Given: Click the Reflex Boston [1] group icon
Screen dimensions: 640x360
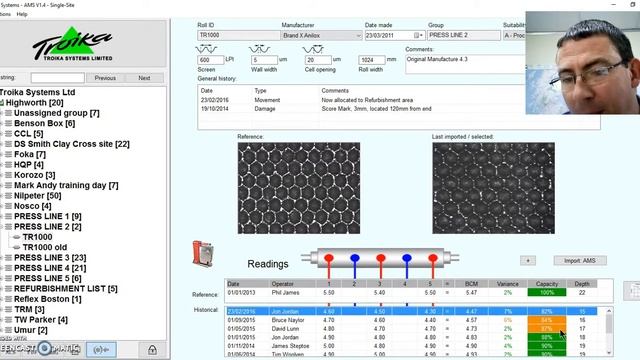Looking at the screenshot, I should tap(9, 299).
